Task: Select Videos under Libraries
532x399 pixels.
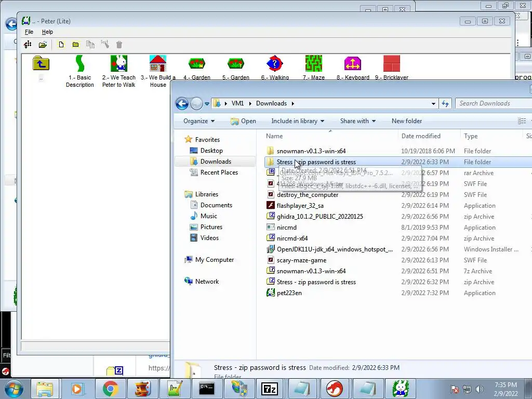Action: [209, 238]
